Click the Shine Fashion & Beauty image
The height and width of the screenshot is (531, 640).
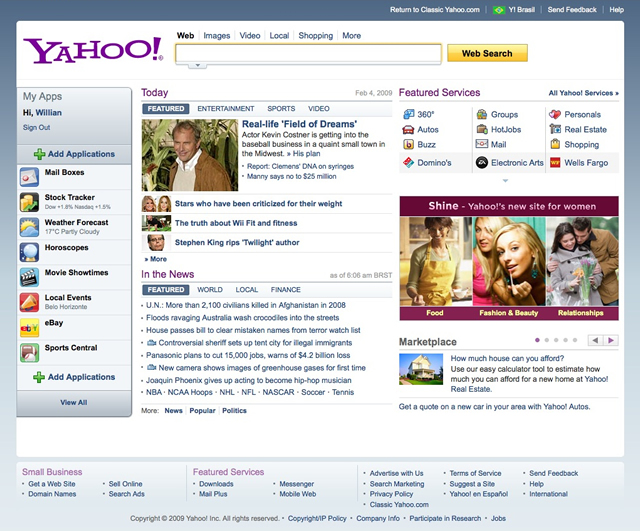tap(509, 262)
